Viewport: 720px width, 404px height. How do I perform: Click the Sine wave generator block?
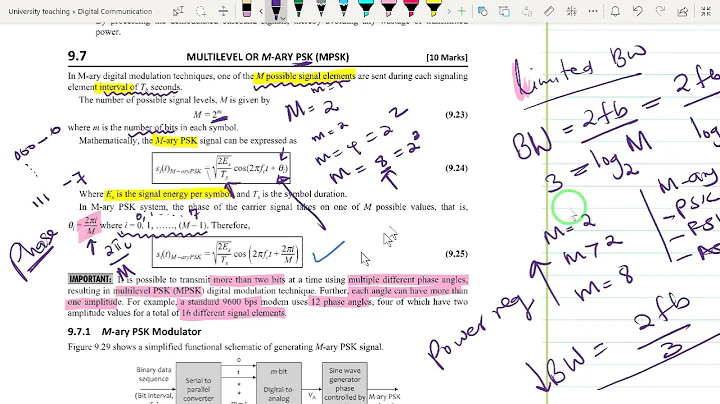tap(345, 384)
